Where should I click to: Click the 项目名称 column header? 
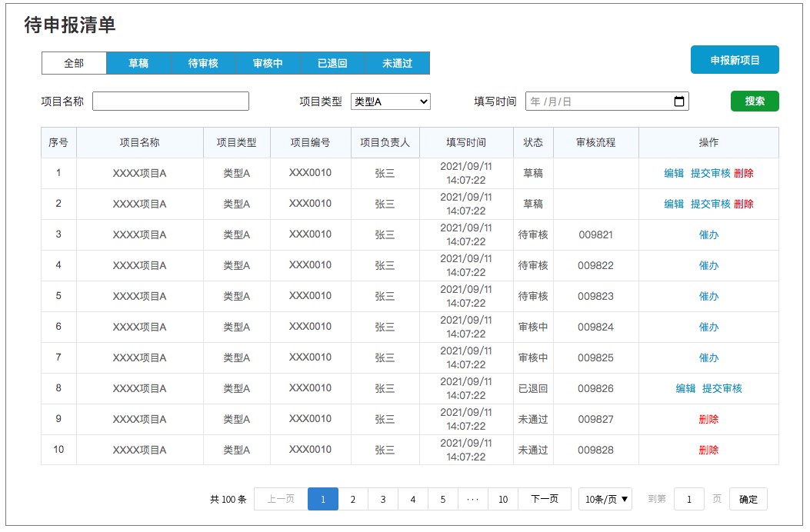click(139, 142)
